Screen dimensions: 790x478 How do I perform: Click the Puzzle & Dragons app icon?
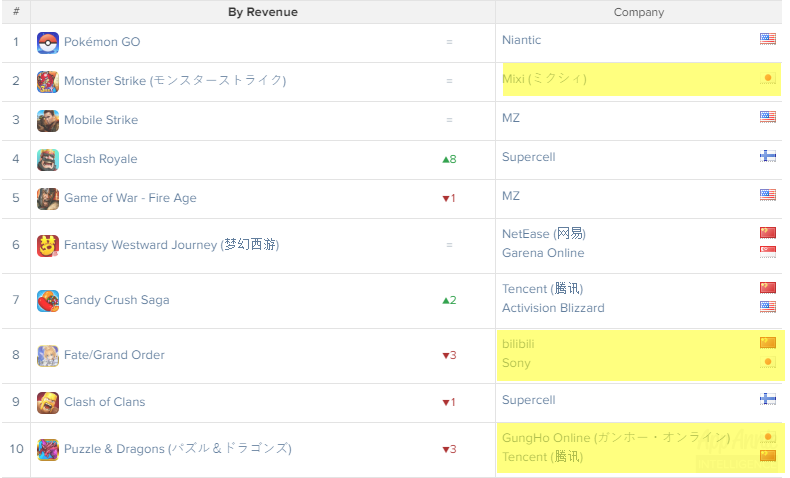pyautogui.click(x=48, y=449)
